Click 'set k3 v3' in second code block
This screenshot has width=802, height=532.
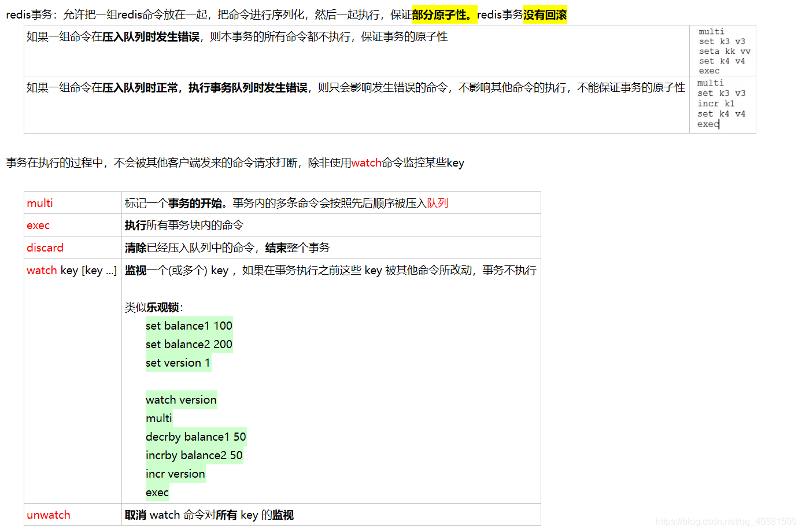(x=722, y=93)
